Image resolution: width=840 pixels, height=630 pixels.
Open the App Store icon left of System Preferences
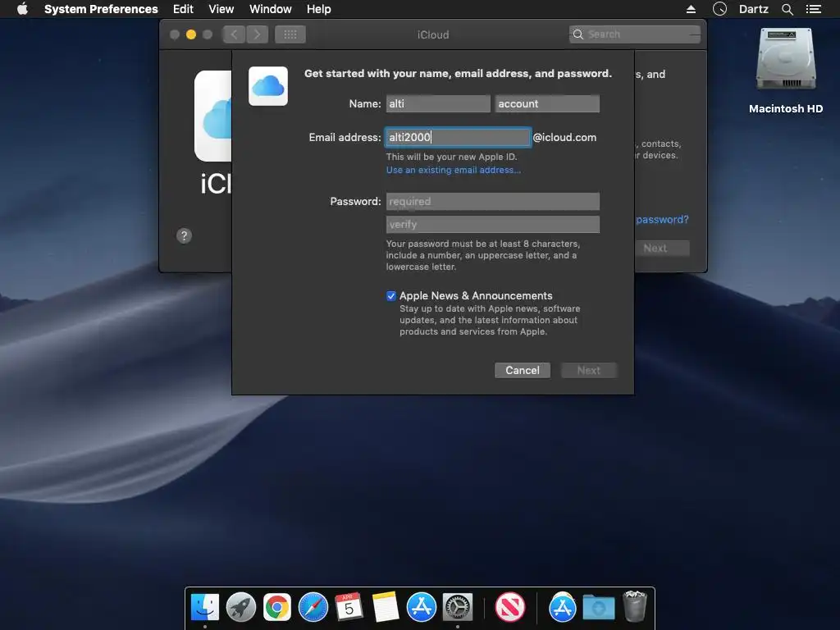(421, 608)
